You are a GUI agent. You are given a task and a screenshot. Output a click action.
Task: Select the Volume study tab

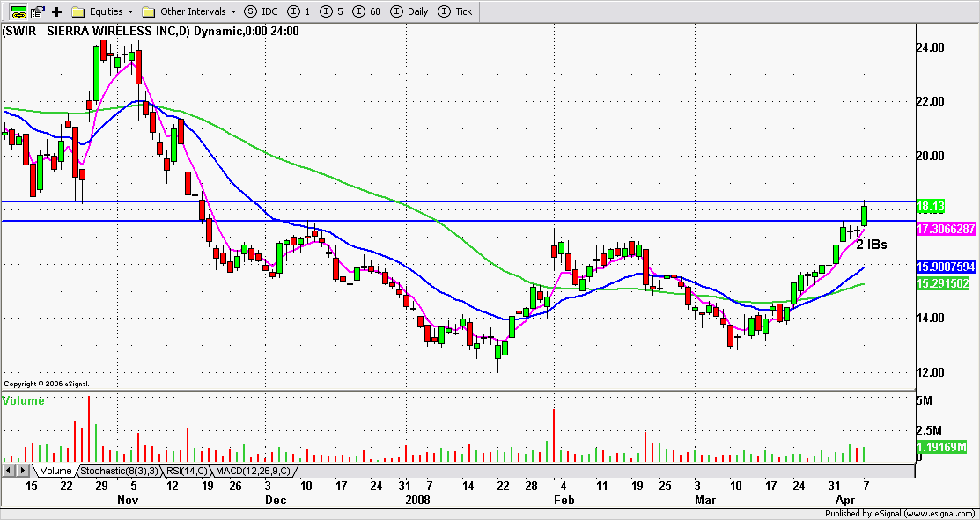click(x=55, y=471)
